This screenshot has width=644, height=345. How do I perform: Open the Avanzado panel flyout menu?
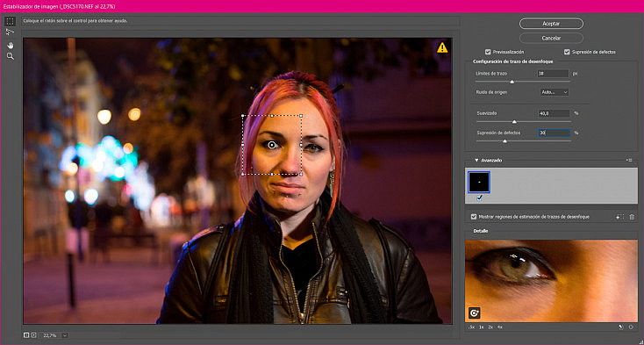pos(629,160)
